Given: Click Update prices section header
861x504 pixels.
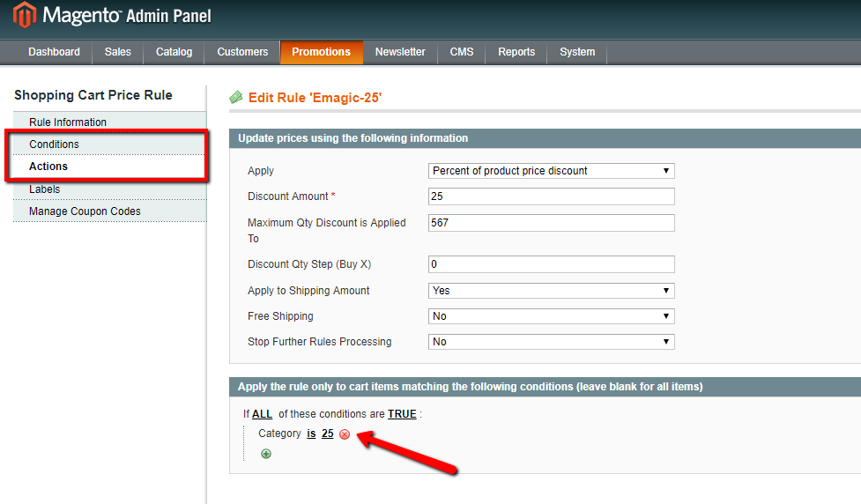Looking at the screenshot, I should pyautogui.click(x=546, y=138).
